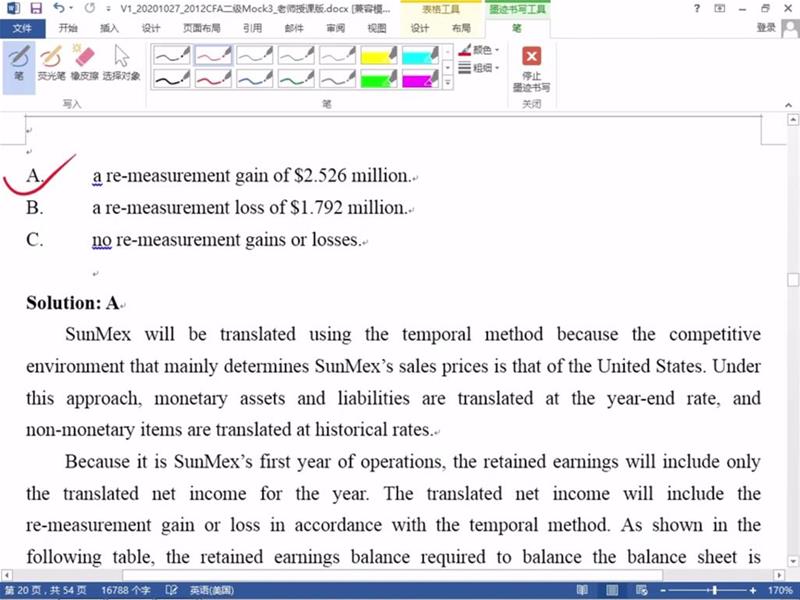Switch to the Home (开始) ribbon tab
Image resolution: width=800 pixels, height=600 pixels.
[x=68, y=28]
